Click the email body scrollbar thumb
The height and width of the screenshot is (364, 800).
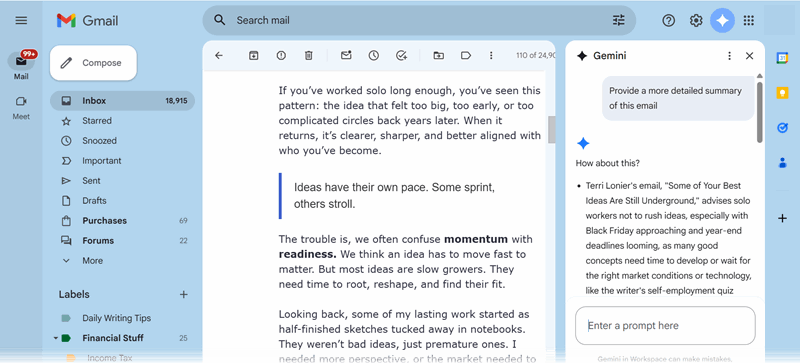(551, 130)
